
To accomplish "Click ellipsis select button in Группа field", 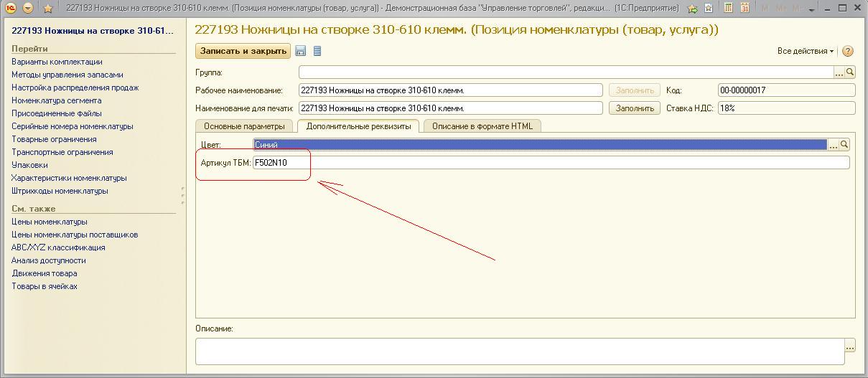I will tap(839, 72).
